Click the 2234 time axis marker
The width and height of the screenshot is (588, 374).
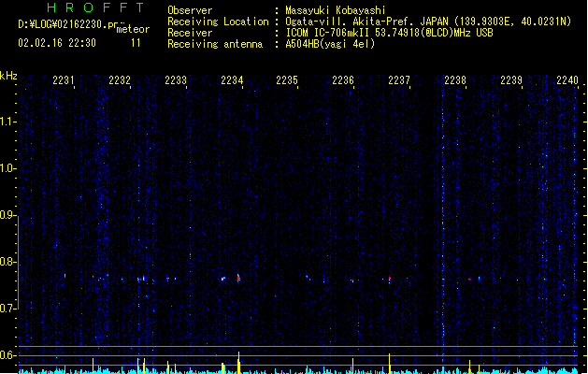point(232,80)
